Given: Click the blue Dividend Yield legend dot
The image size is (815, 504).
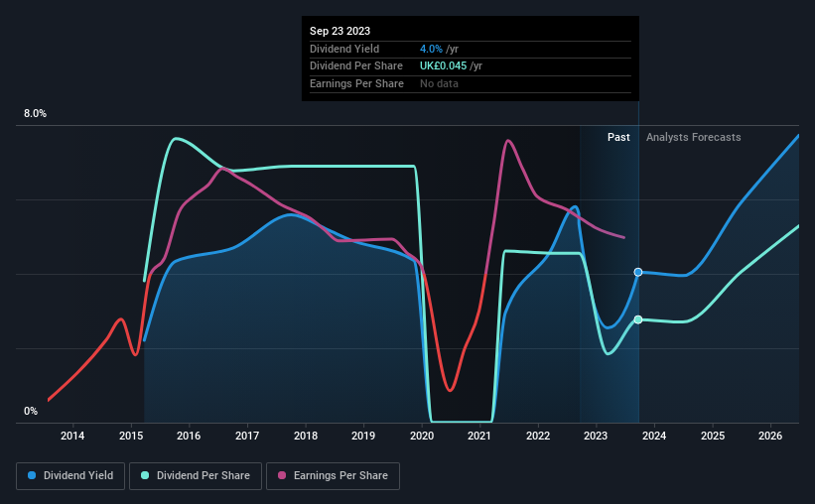Looking at the screenshot, I should point(32,475).
